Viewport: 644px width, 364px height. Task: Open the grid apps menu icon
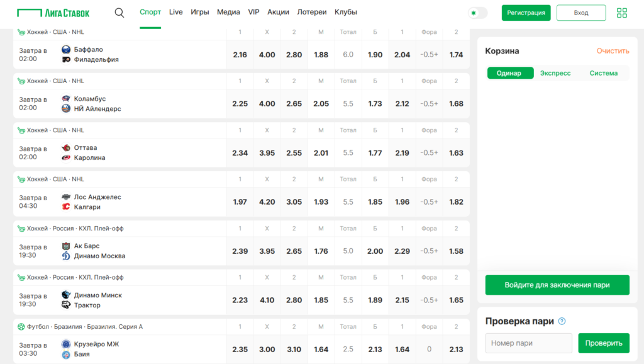click(x=622, y=13)
